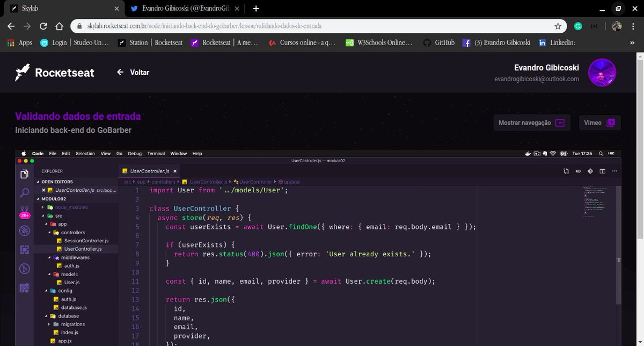Image resolution: width=644 pixels, height=346 pixels.
Task: Open Spotlight search in the macOS menu bar
Action: tap(601, 154)
